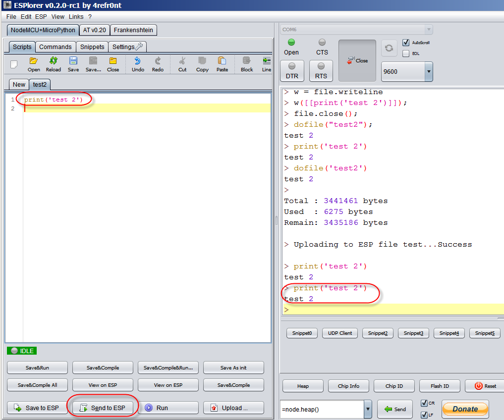Click the blank new-file icon in the toolbar
This screenshot has width=504, height=420.
pyautogui.click(x=14, y=64)
